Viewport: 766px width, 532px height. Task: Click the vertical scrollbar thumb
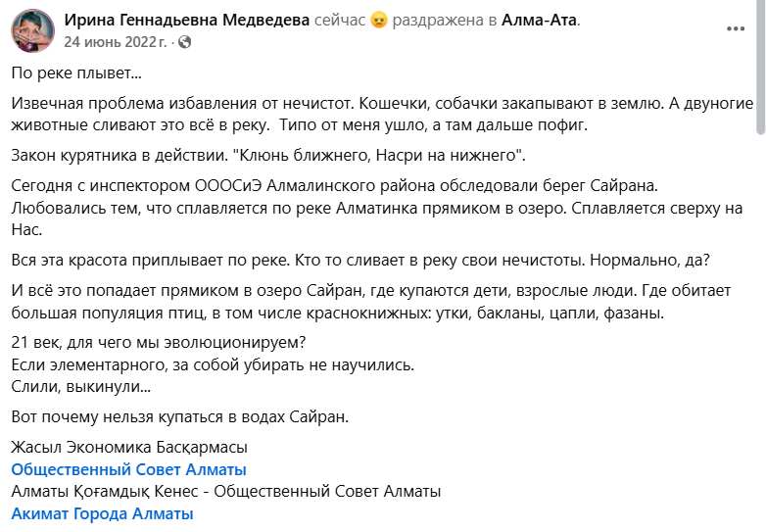coord(761,67)
